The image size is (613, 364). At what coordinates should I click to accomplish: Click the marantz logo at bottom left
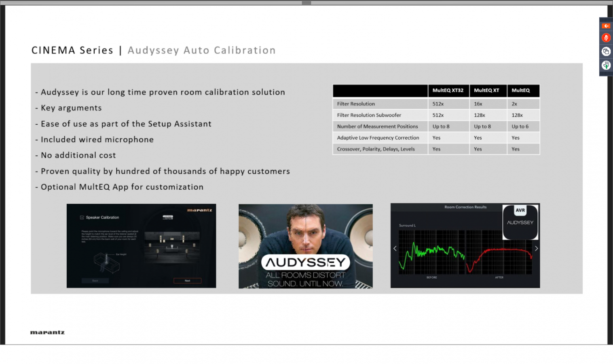coord(47,332)
